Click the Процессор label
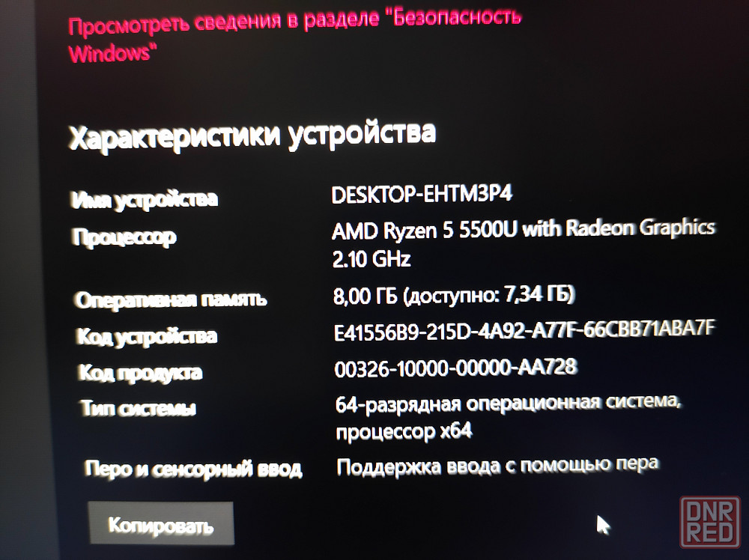This screenshot has width=749, height=560. point(124,237)
